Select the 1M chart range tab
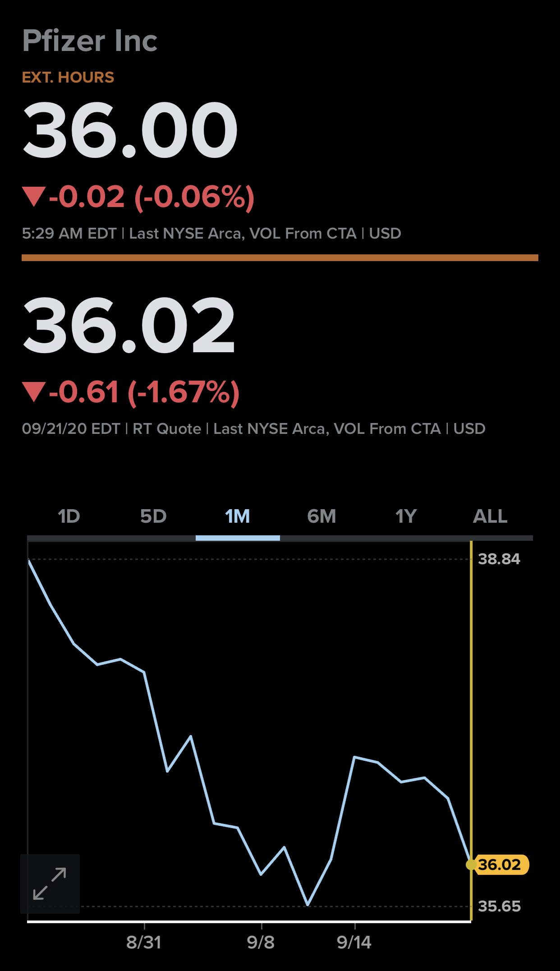This screenshot has height=971, width=560. 238,516
